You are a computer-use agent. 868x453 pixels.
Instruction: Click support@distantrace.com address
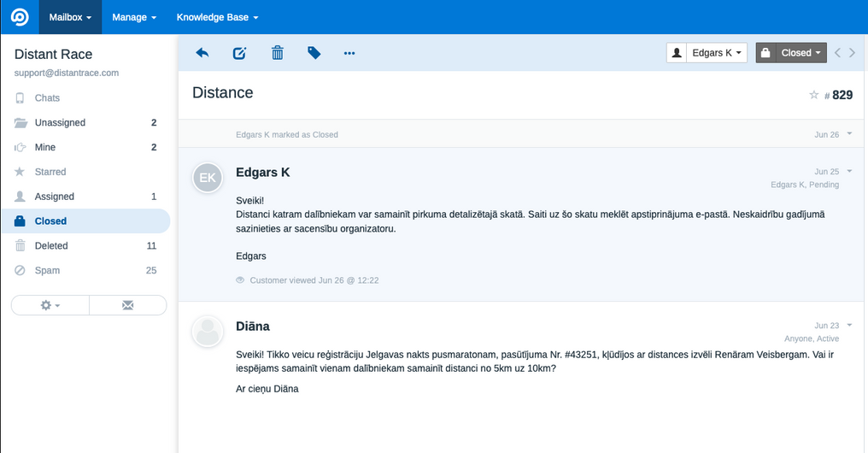click(67, 73)
